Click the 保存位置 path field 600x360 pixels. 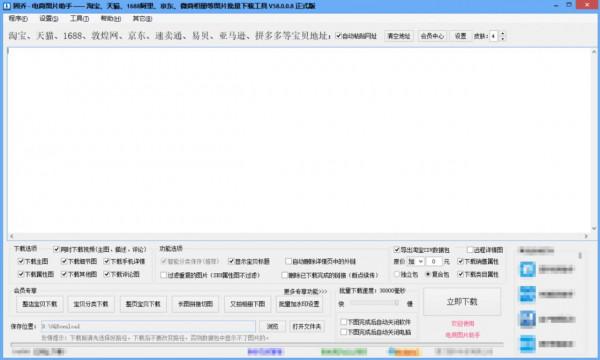coord(148,326)
